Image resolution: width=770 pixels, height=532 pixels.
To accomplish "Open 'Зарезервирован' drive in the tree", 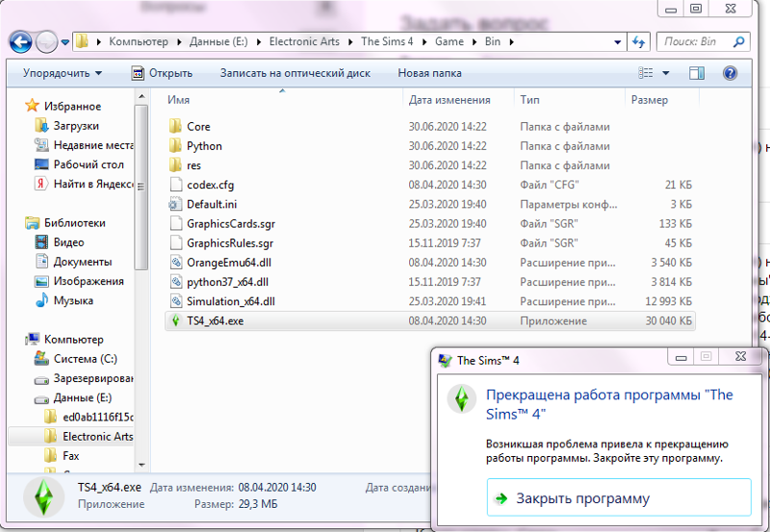I will tap(84, 378).
